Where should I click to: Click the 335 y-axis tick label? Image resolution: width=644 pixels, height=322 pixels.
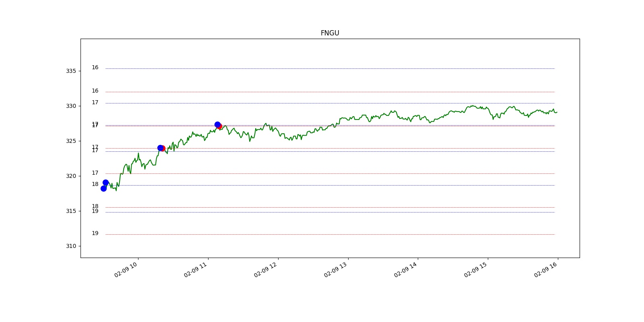[71, 71]
